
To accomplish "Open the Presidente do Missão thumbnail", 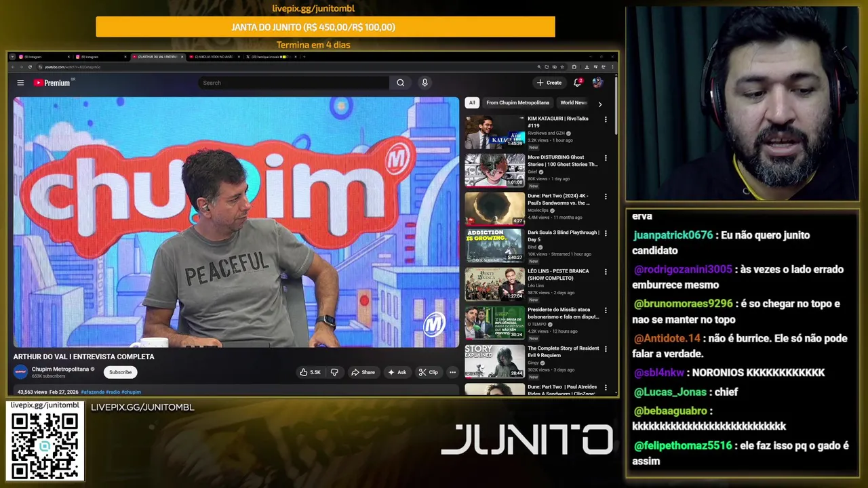I will pyautogui.click(x=494, y=323).
